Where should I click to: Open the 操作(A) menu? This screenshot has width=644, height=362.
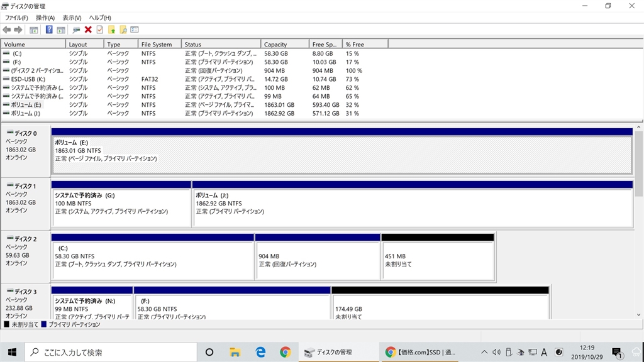45,18
